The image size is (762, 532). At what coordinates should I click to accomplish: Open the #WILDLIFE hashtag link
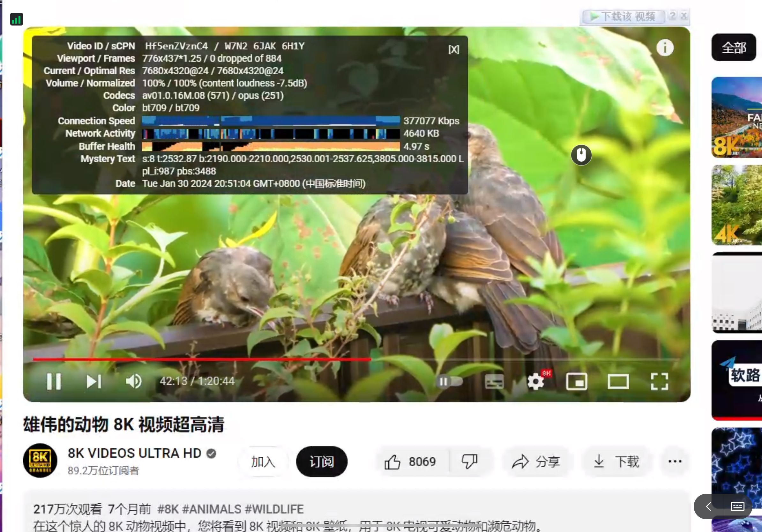274,509
